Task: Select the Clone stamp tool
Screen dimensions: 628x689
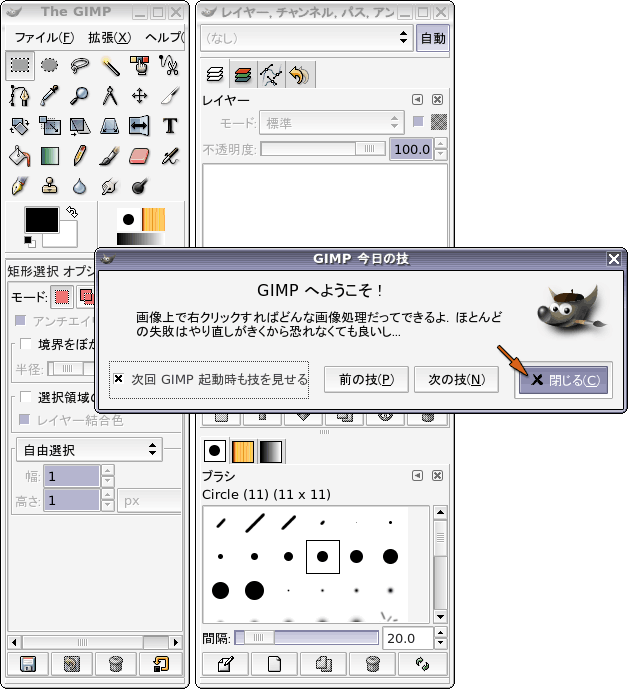Action: coord(49,187)
